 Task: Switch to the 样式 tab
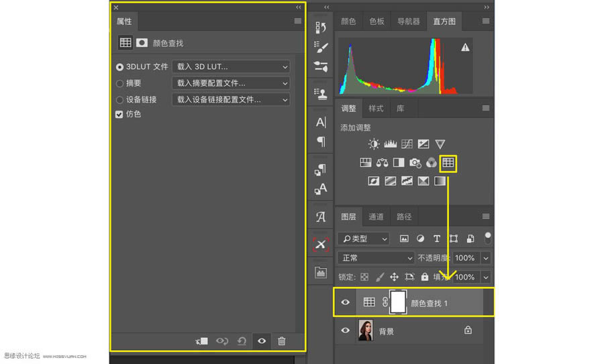376,109
